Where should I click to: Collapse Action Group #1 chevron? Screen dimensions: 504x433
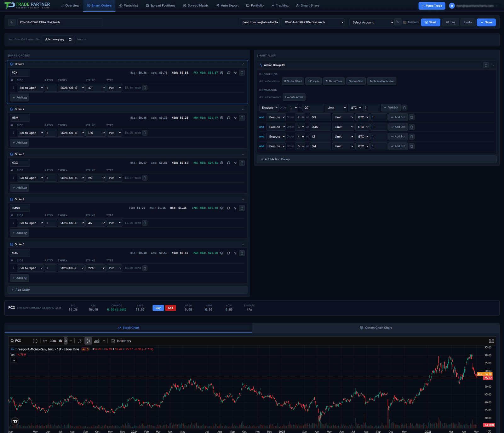493,65
